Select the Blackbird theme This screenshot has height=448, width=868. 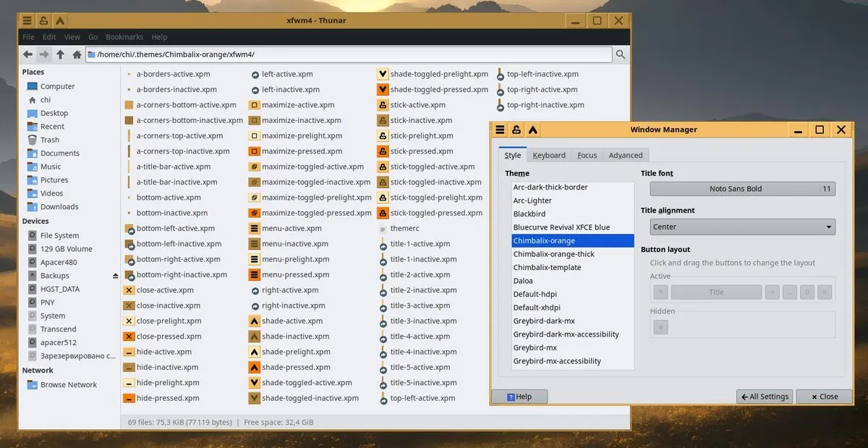coord(572,214)
